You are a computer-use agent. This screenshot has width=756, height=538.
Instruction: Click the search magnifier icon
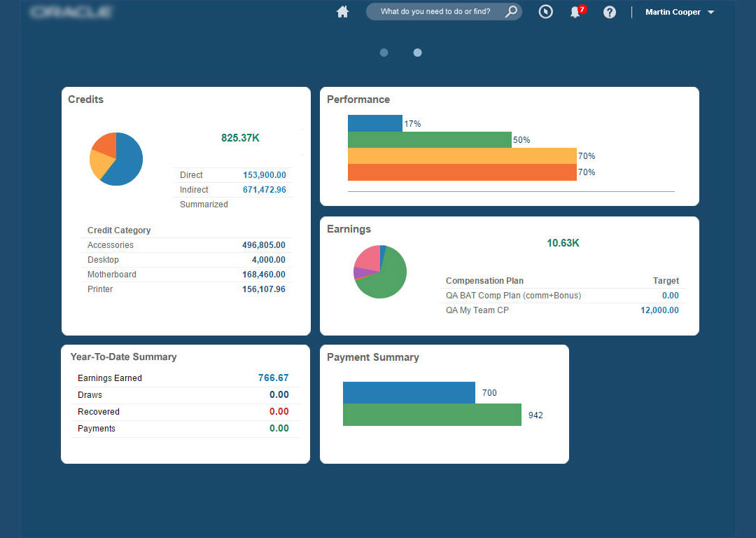[511, 11]
